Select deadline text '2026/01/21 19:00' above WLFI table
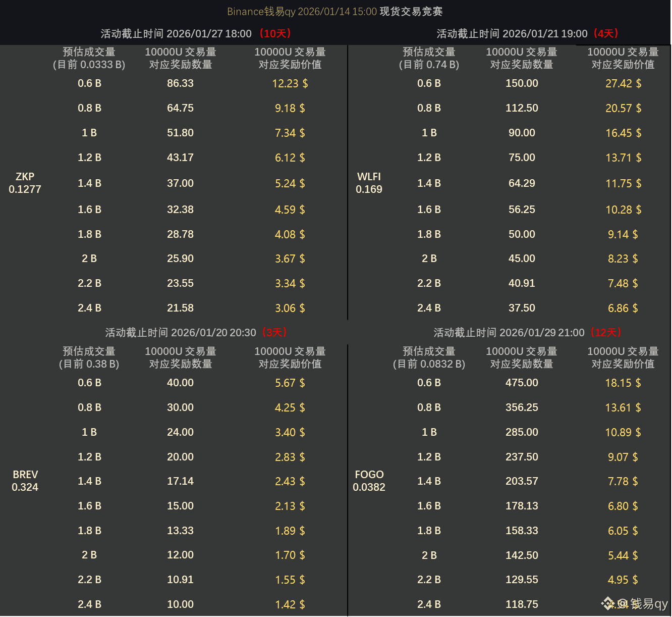672x617 pixels. (x=545, y=33)
